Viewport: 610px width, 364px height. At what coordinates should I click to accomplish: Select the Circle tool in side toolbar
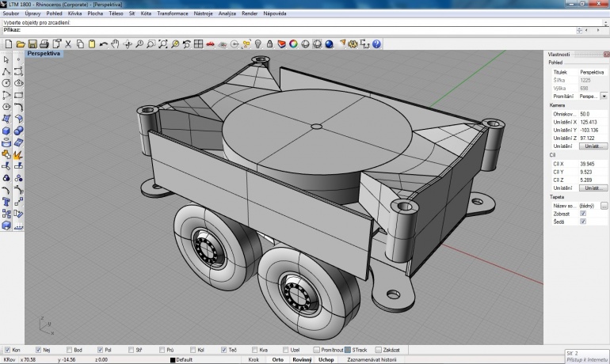[x=6, y=83]
